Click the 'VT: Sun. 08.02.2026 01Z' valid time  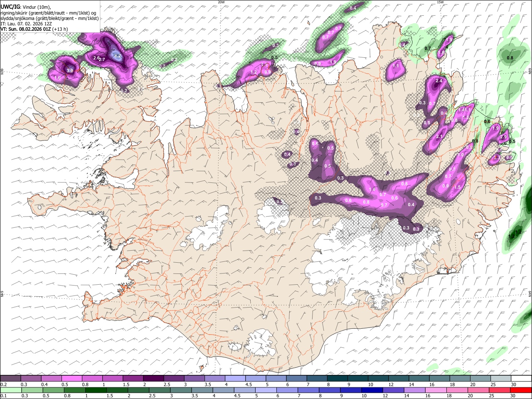[26, 29]
